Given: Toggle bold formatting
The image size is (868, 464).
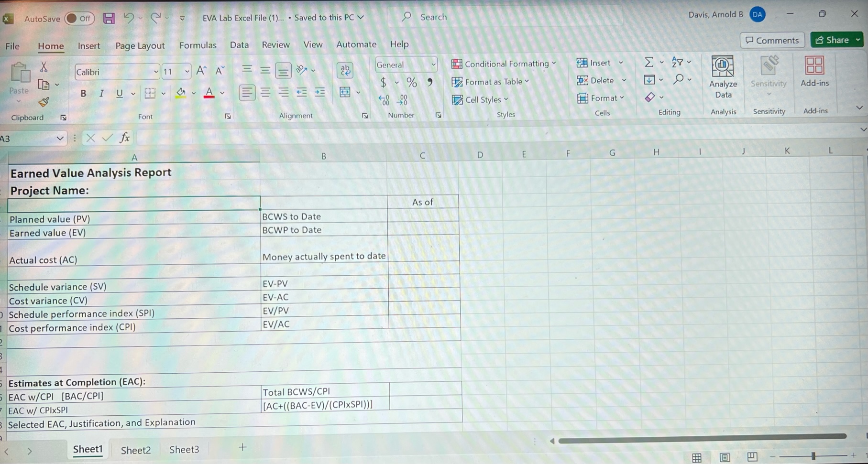Looking at the screenshot, I should 83,93.
